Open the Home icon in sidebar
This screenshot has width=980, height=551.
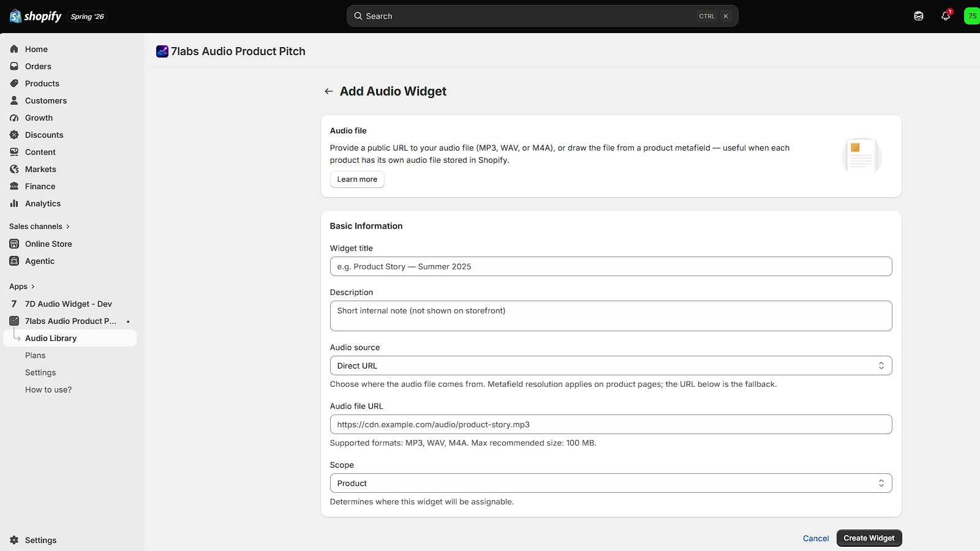tap(14, 49)
